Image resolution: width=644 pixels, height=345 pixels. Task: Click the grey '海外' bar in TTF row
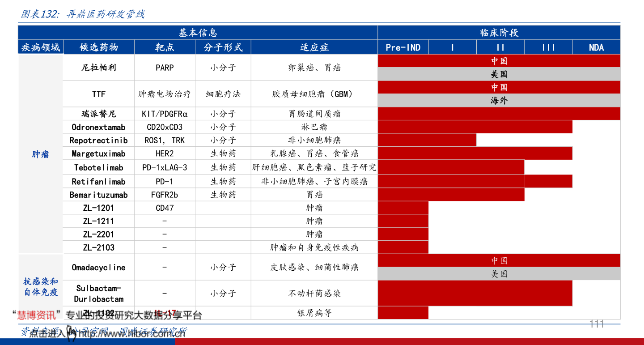[499, 100]
